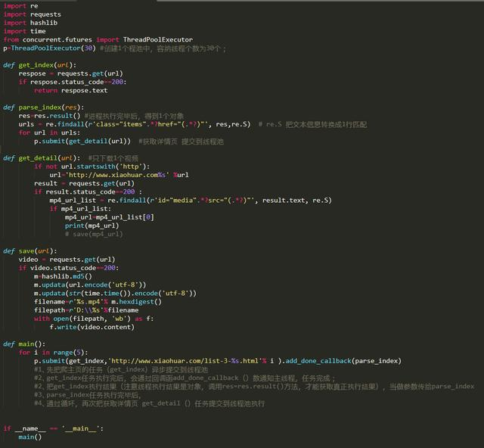Image resolution: width=484 pixels, height=448 pixels.
Task: Click 'if video.status_code==200:' line
Action: click(69, 268)
